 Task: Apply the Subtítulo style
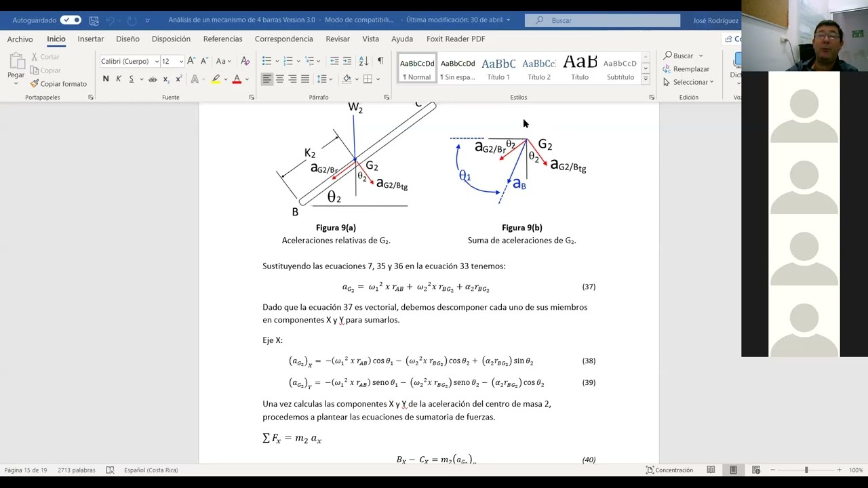[x=620, y=69]
